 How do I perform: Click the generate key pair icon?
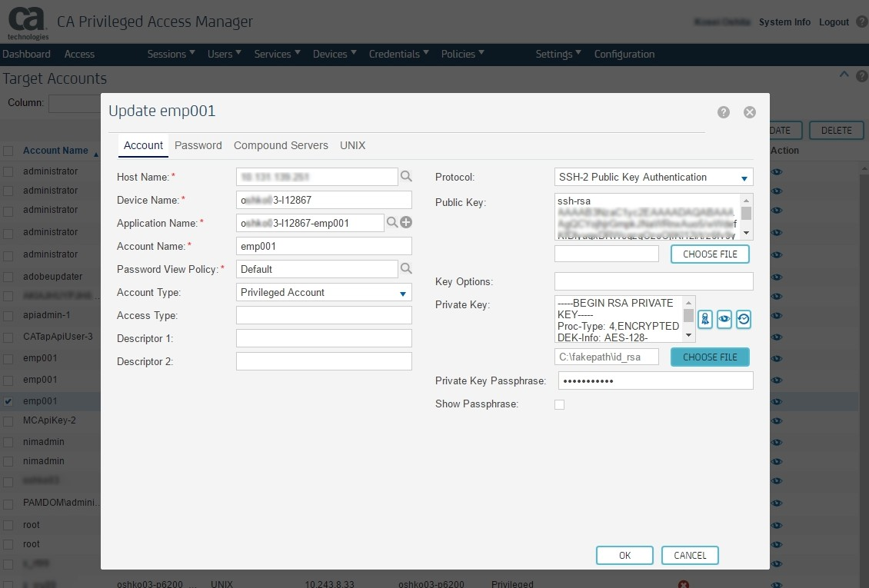[705, 319]
